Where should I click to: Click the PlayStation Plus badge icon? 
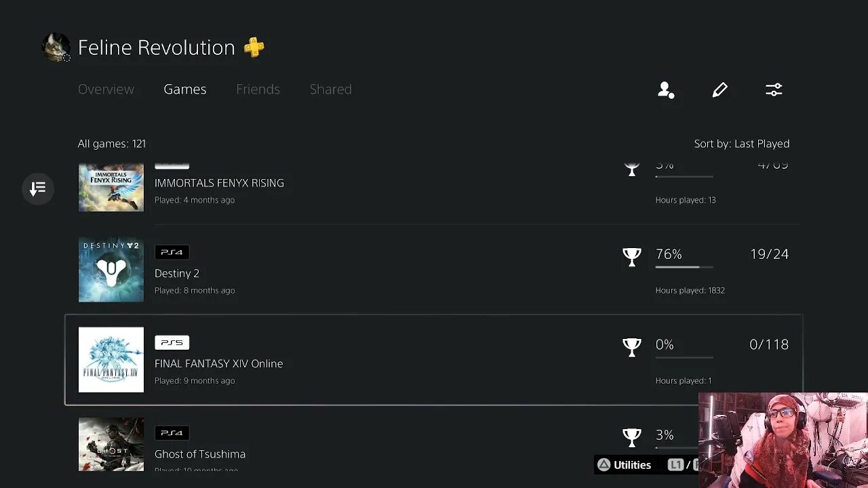point(254,47)
